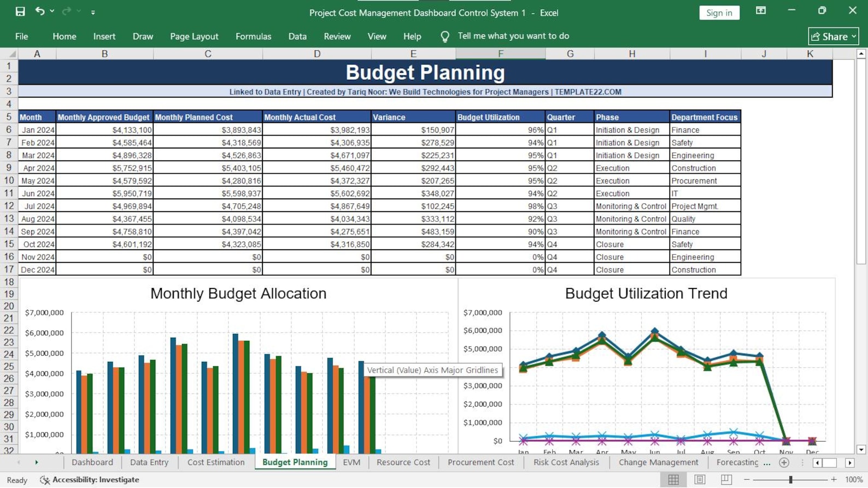Open the Risk Cost Analysis sheet tab

(566, 462)
